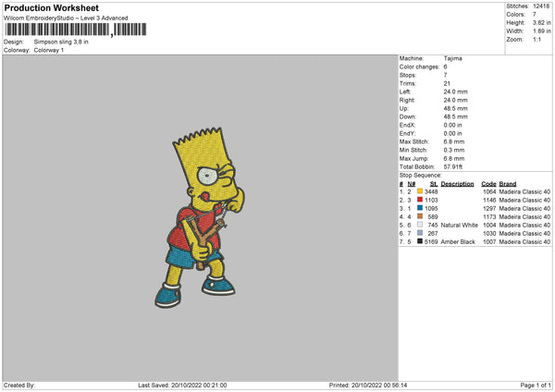The height and width of the screenshot is (392, 555).
Task: Click the 'Description' column header
Action: point(457,184)
